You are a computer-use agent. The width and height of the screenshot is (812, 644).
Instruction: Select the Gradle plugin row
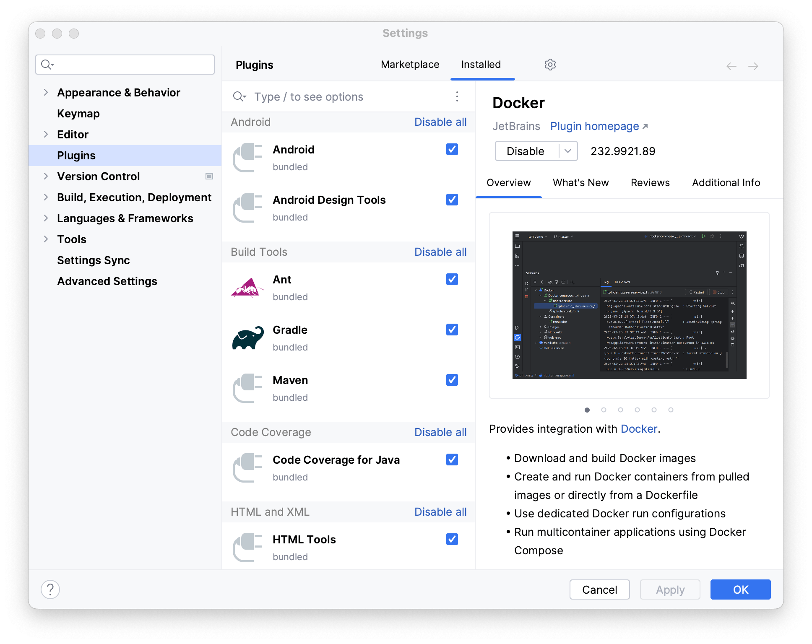[348, 338]
